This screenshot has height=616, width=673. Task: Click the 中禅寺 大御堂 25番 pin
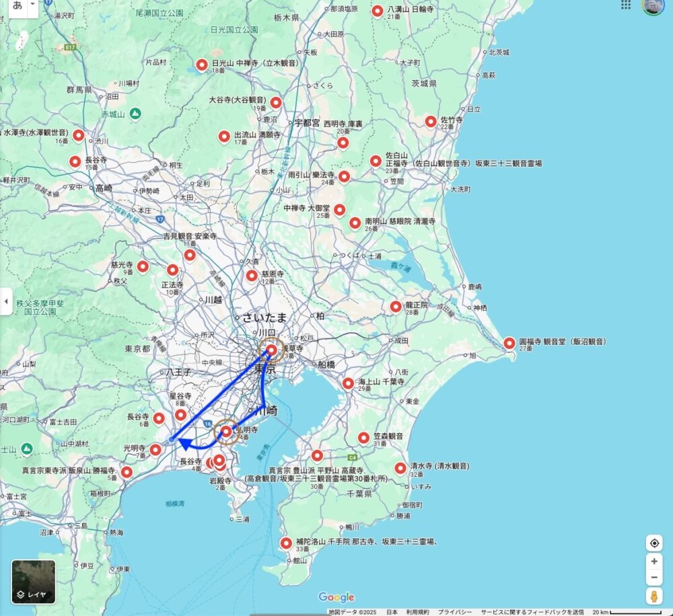tap(339, 210)
